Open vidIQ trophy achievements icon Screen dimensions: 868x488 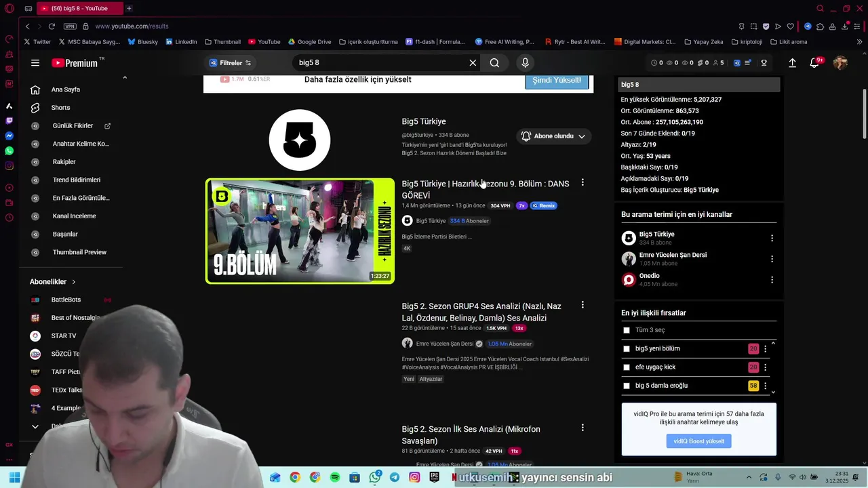(764, 63)
